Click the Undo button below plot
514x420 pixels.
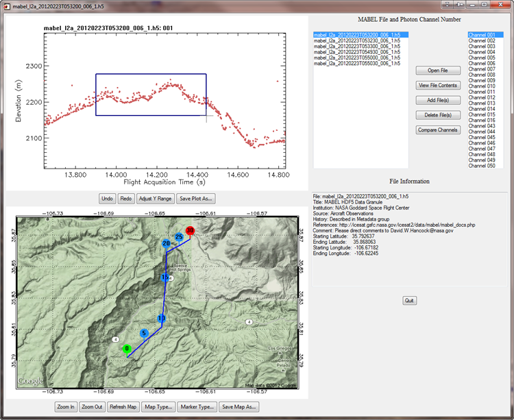pyautogui.click(x=107, y=198)
